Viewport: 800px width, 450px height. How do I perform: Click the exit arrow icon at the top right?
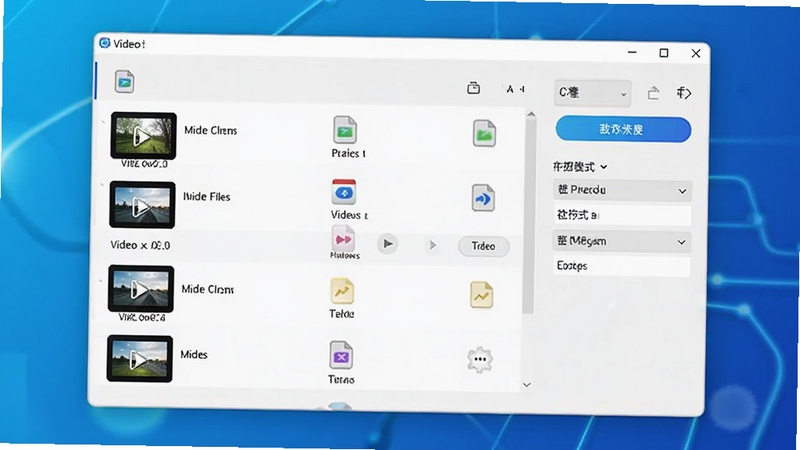pos(684,93)
